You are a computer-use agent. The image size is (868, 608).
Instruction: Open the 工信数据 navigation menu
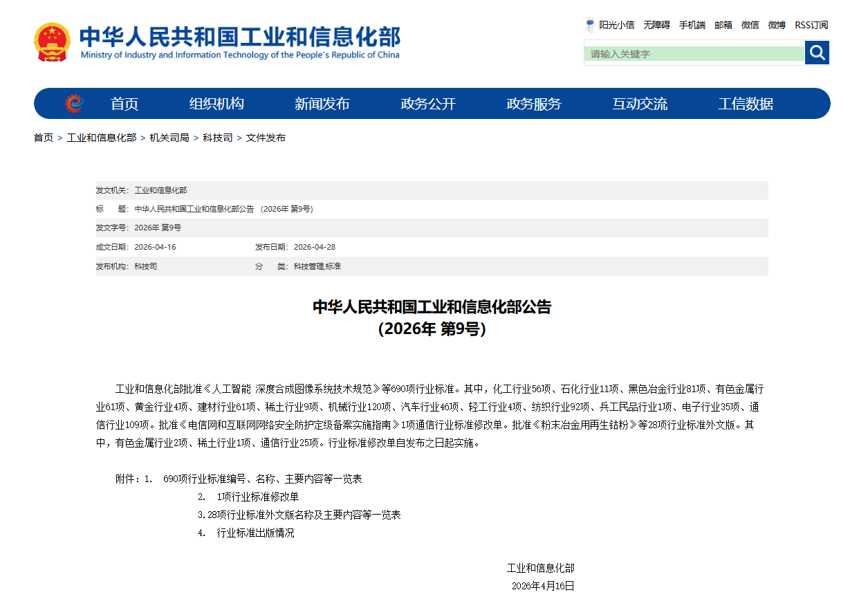746,104
